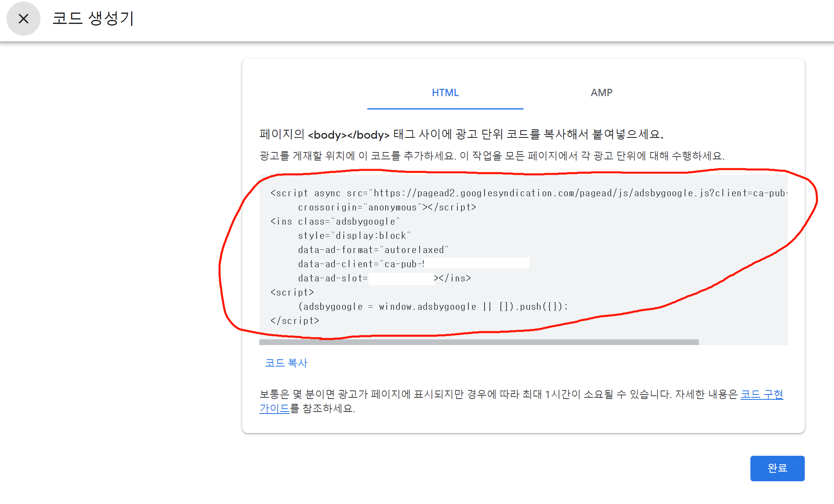This screenshot has height=504, width=834.
Task: Switch to the AMP tab
Action: tap(601, 93)
